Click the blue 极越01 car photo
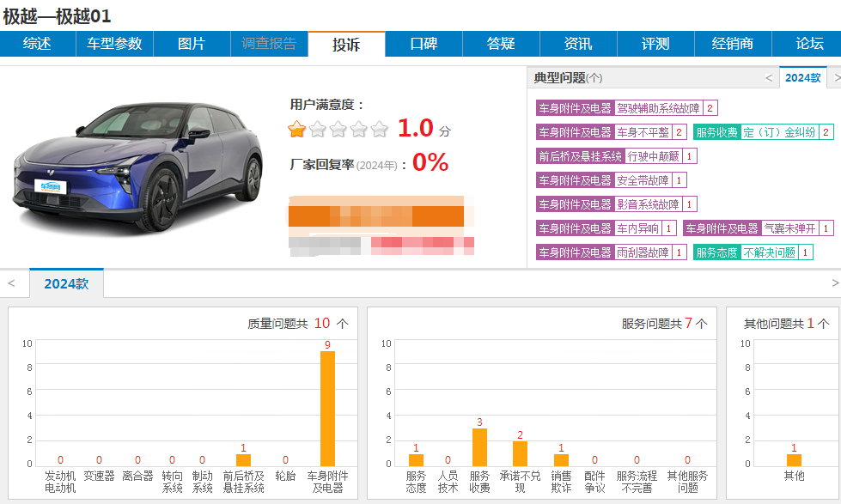 click(137, 167)
